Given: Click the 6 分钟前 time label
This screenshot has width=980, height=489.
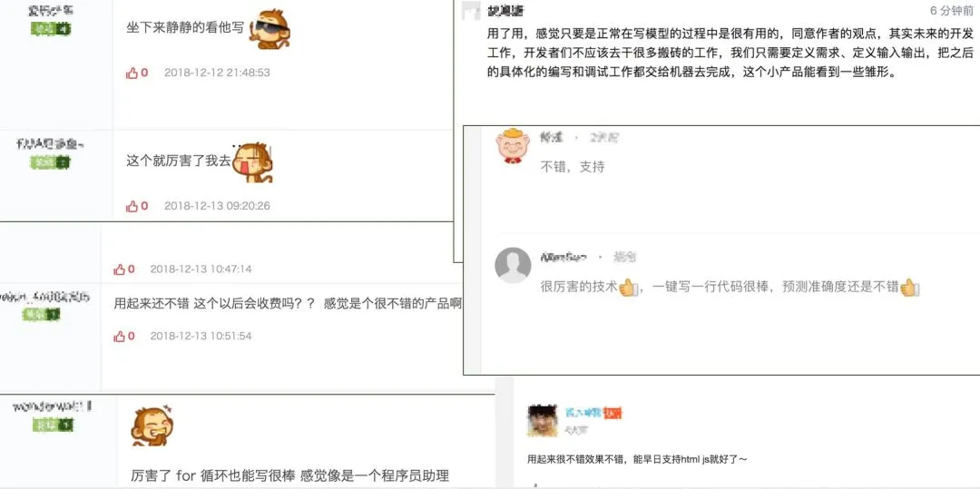Looking at the screenshot, I should pyautogui.click(x=951, y=11).
